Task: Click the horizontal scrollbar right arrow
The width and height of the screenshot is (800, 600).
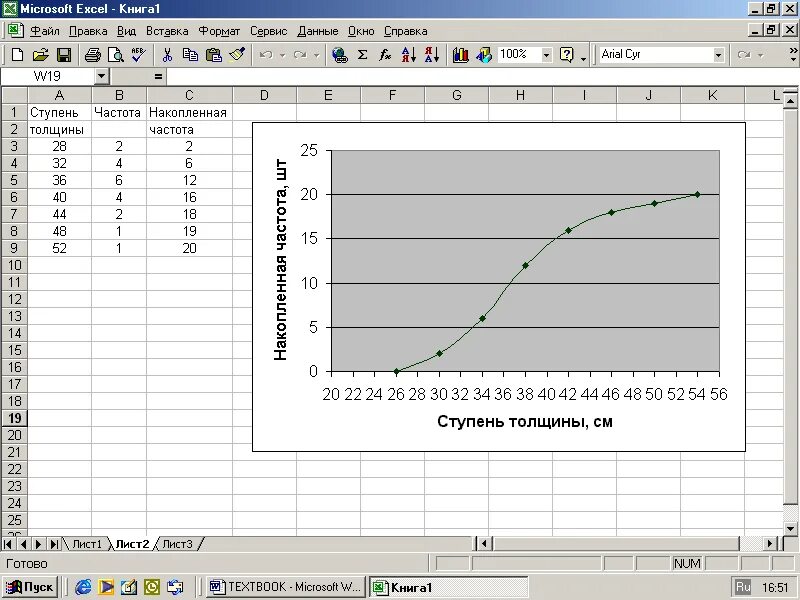Action: point(771,543)
